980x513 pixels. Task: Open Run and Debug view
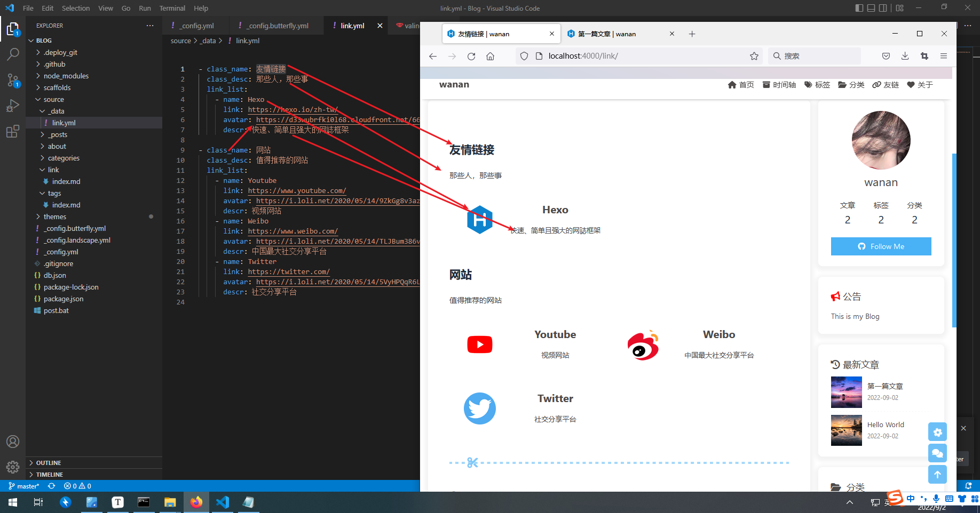click(13, 106)
